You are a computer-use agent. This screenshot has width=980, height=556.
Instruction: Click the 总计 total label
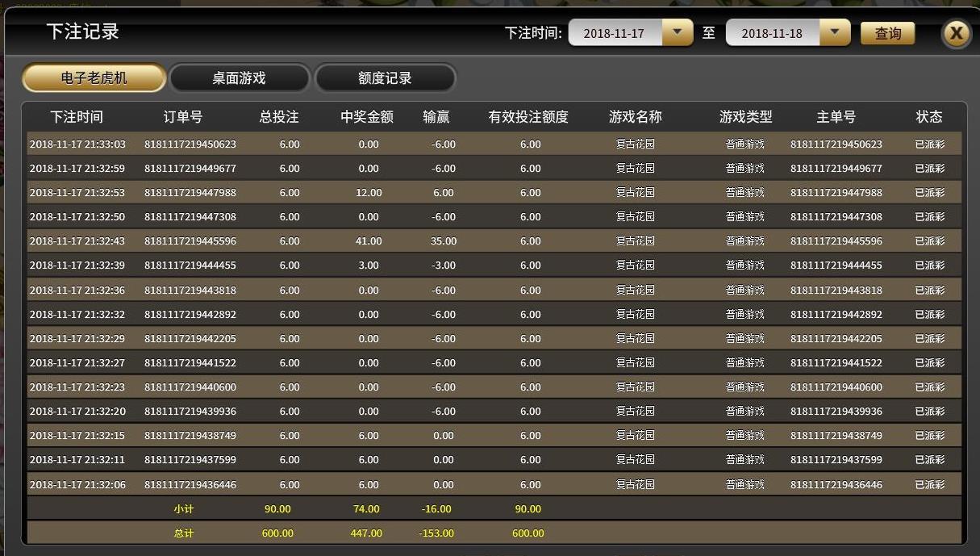click(x=183, y=533)
